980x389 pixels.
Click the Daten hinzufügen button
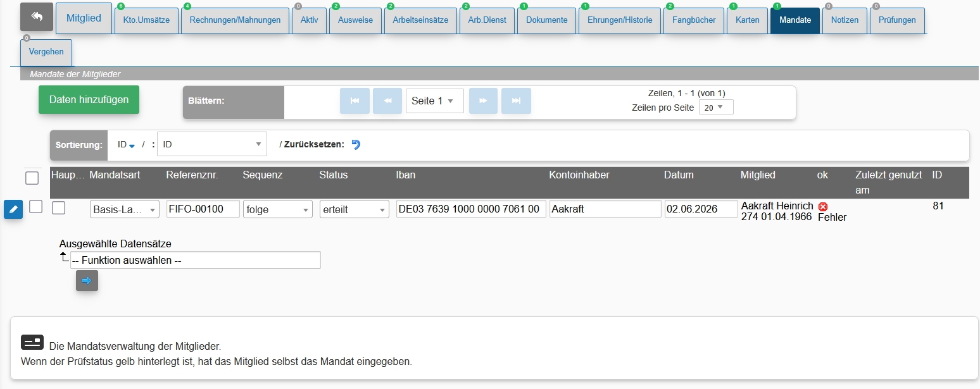(89, 99)
